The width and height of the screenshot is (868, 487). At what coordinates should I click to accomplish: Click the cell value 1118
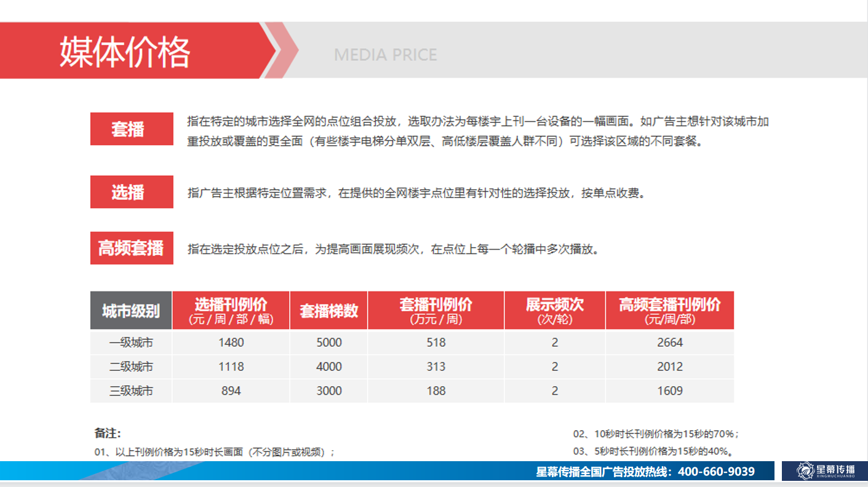(x=231, y=366)
